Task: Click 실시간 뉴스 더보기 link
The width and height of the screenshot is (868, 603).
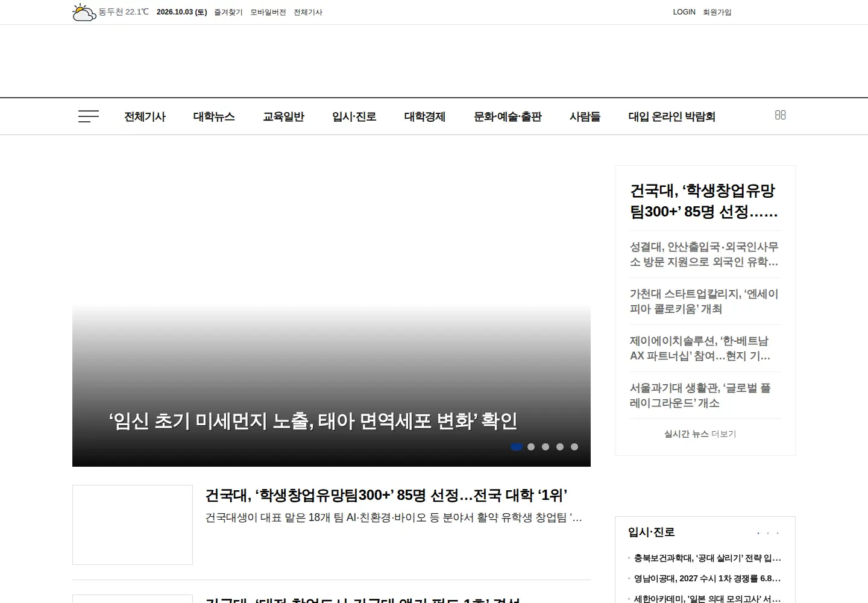Action: point(700,434)
